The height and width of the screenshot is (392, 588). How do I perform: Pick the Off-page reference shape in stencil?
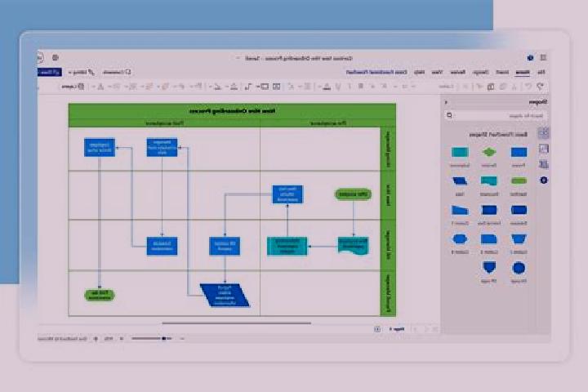tap(488, 268)
